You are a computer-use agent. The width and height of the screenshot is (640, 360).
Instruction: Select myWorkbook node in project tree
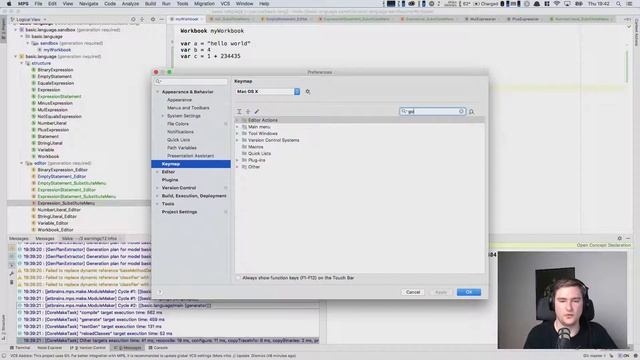[x=57, y=50]
